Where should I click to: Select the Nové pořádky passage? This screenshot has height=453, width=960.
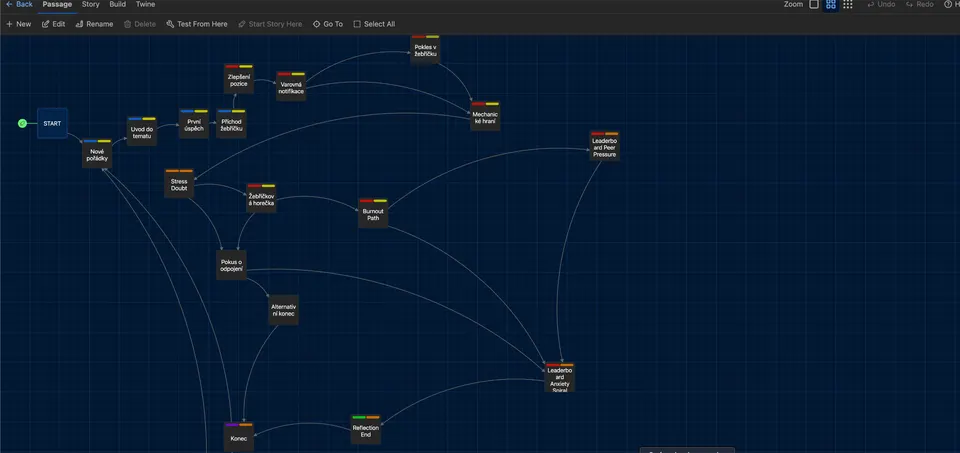coord(97,155)
